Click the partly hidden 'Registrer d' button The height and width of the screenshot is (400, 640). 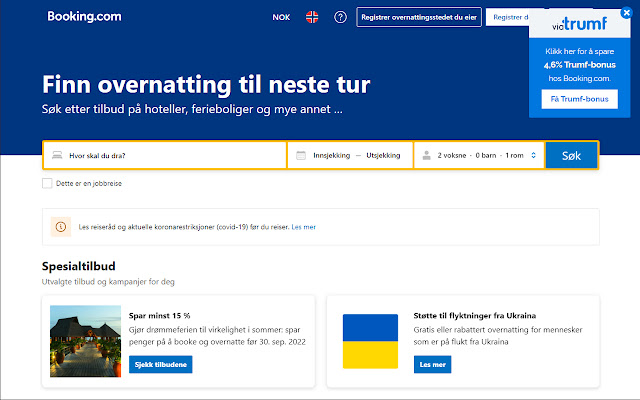coord(507,17)
